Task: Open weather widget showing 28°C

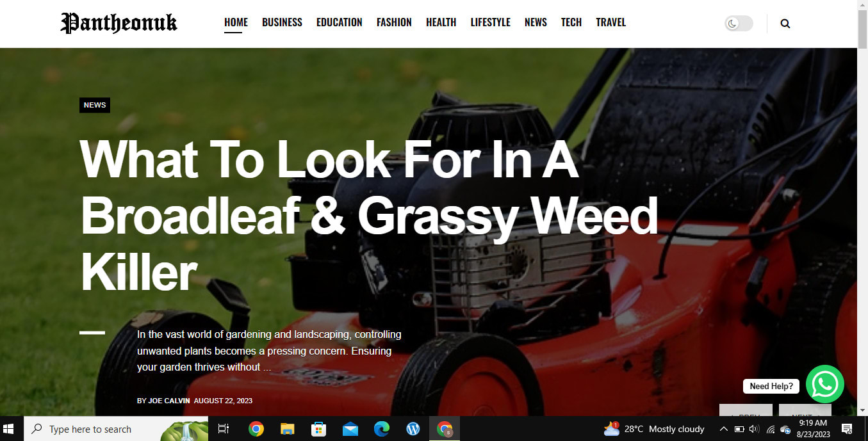Action: click(654, 429)
